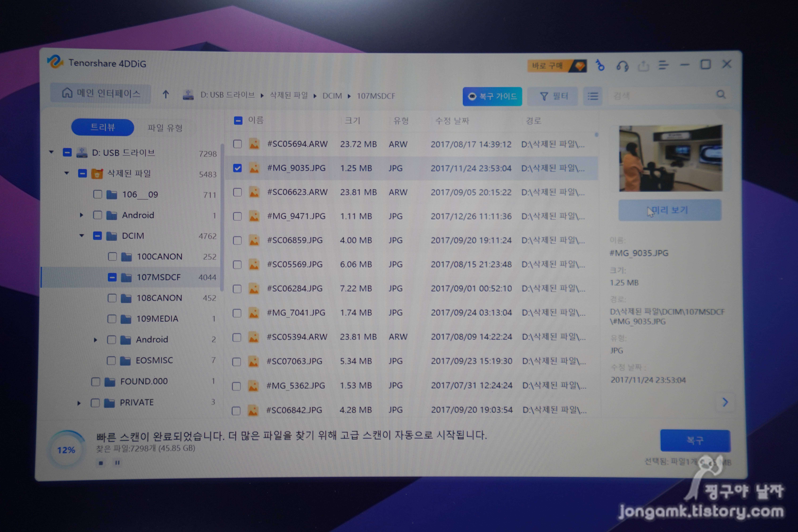This screenshot has width=798, height=532.
Task: Check the 106__09 folder checkbox
Action: (98, 194)
